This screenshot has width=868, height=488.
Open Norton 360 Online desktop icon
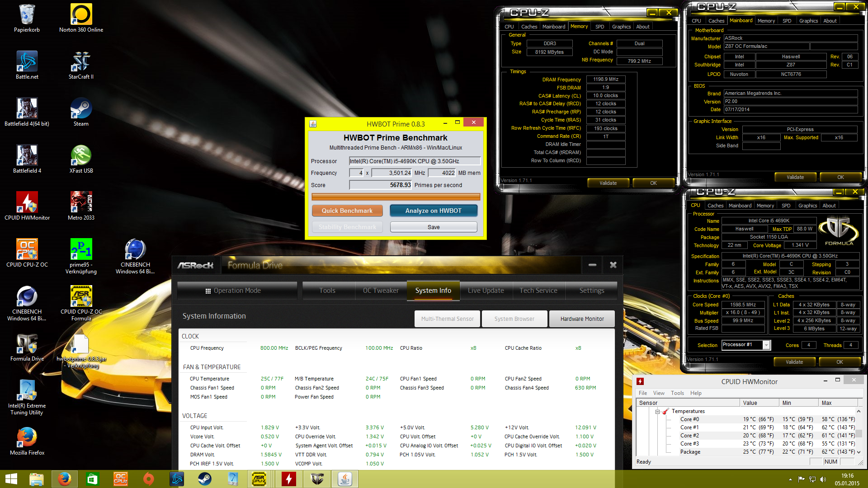click(x=81, y=18)
